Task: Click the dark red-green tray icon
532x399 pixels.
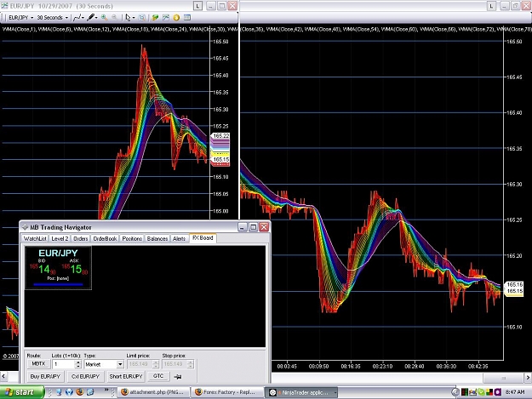Action: pyautogui.click(x=465, y=392)
